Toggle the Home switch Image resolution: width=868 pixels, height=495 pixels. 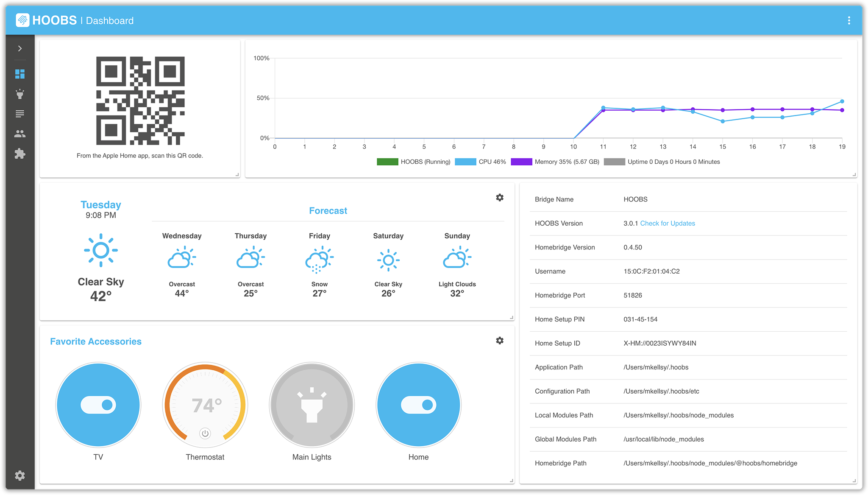[419, 405]
